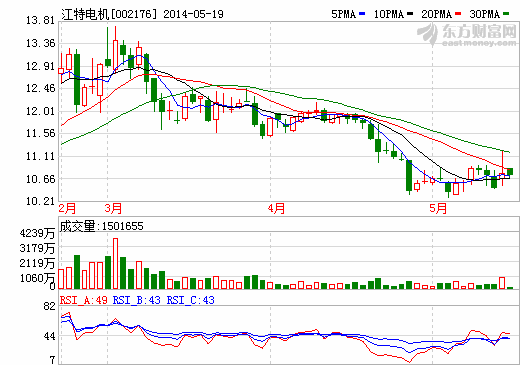Click the RSI_A:49 indicator label
This screenshot has width=520, height=365.
coord(84,300)
